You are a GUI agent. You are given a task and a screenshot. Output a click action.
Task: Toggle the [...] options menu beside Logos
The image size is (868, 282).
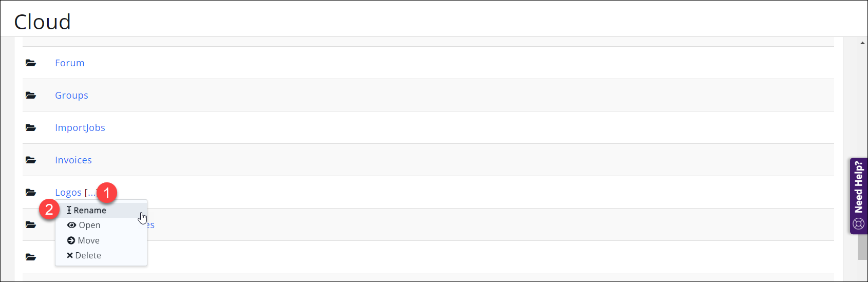(x=90, y=193)
